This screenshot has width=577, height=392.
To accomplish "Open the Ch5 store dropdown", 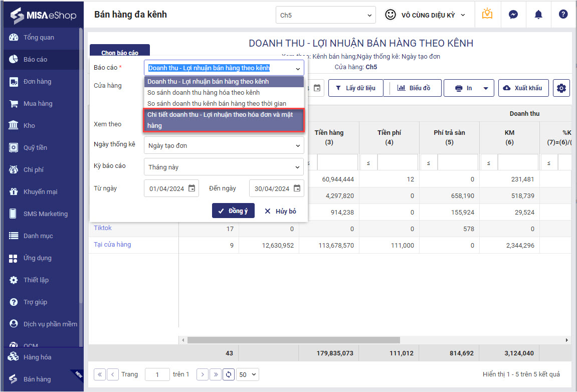I will 326,15.
